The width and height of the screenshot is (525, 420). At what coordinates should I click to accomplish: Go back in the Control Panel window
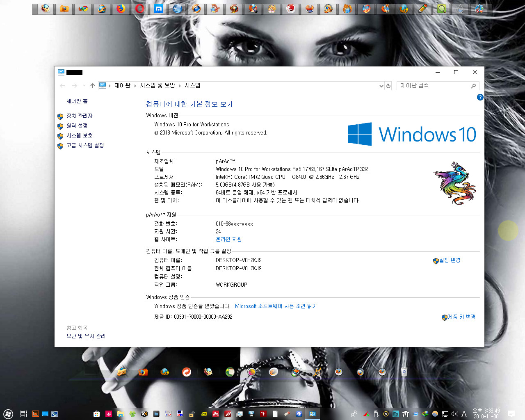[x=62, y=86]
